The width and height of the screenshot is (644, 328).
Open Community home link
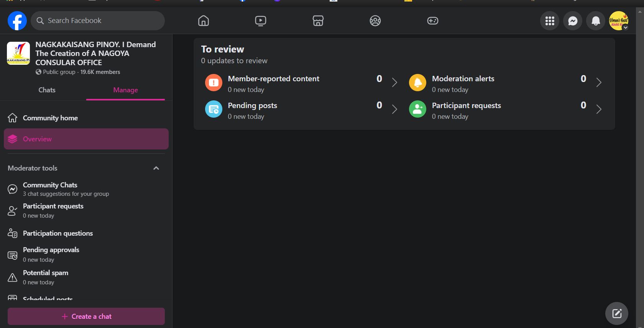50,118
